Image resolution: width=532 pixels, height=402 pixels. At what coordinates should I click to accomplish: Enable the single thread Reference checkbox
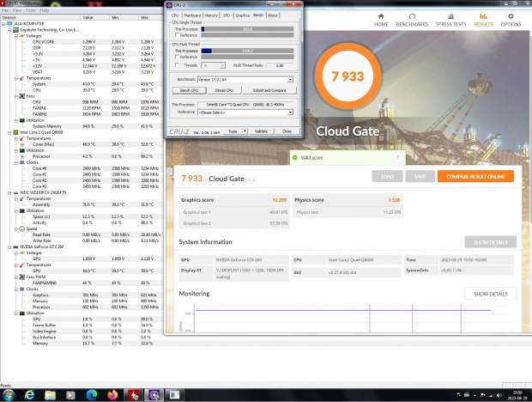pyautogui.click(x=175, y=35)
